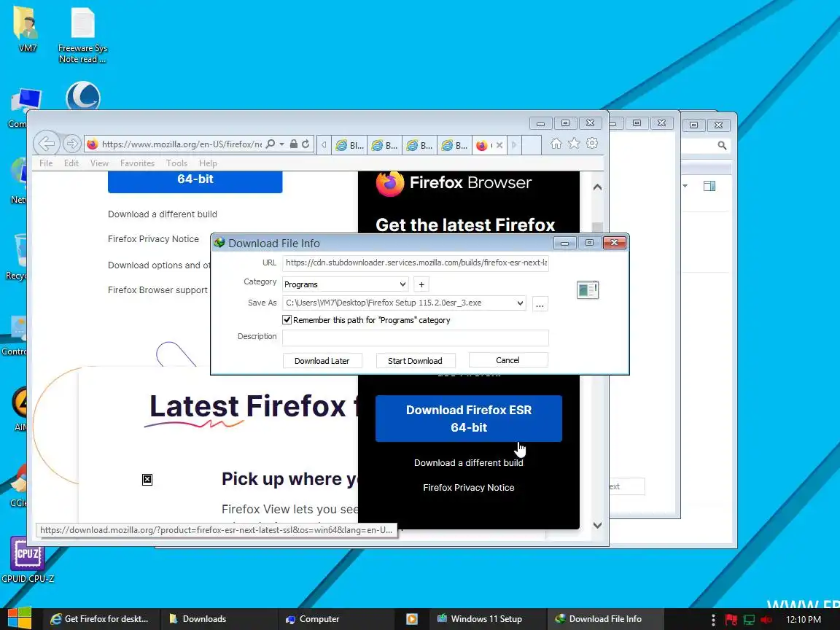Click the plus button to add category

tap(421, 284)
